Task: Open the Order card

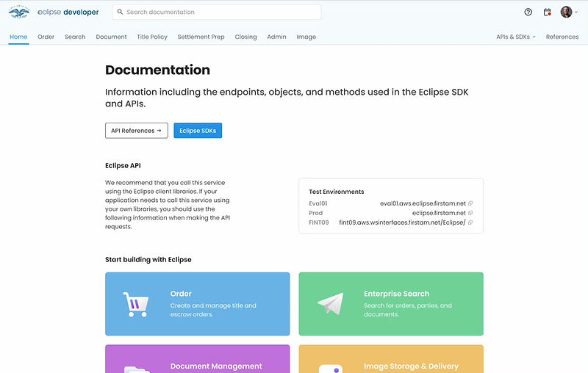Action: pyautogui.click(x=197, y=304)
